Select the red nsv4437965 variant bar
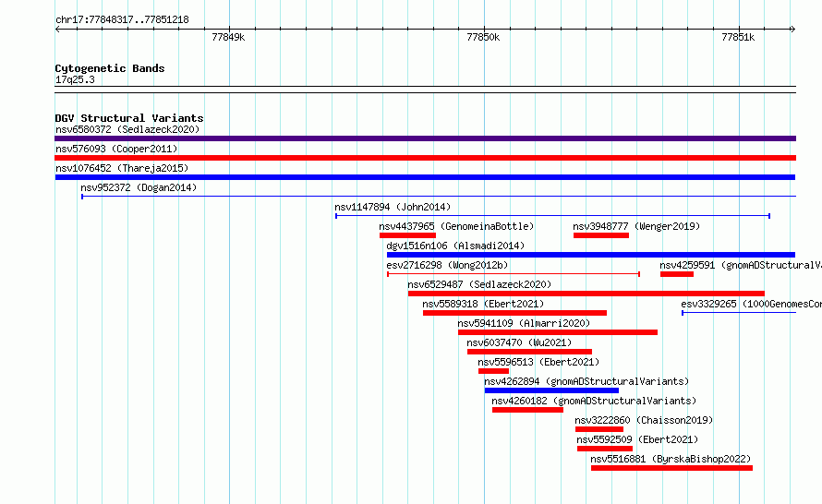The height and width of the screenshot is (504, 822). point(407,235)
